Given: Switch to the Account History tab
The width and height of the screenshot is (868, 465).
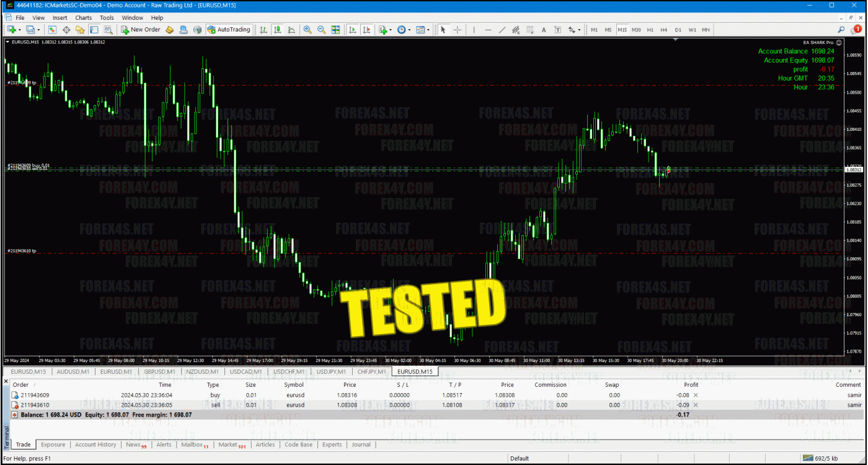Looking at the screenshot, I should (95, 445).
